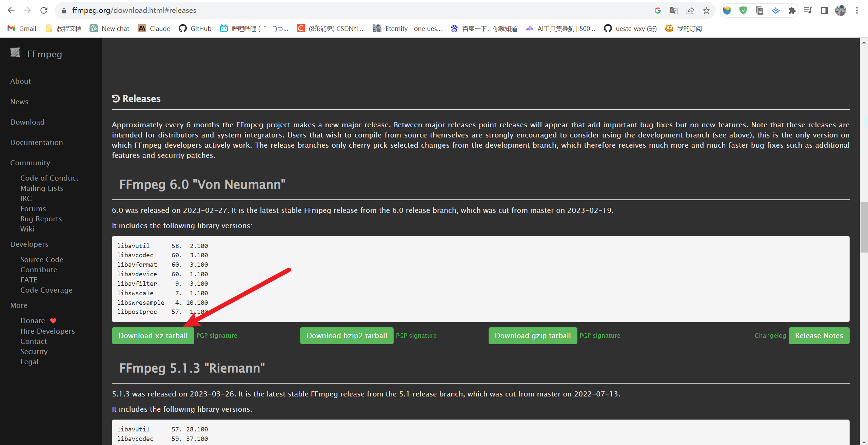Toggle the browser side panel icon
The image size is (868, 445).
click(824, 11)
